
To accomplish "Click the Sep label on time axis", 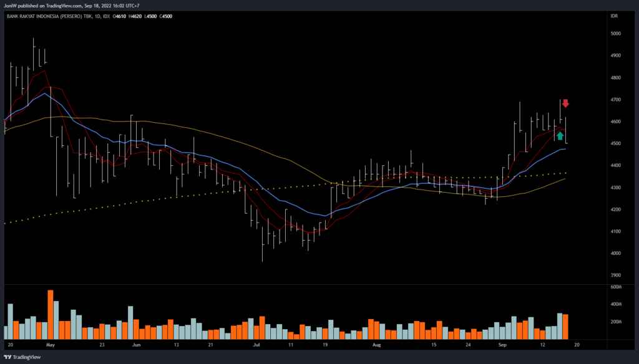I will 502,344.
